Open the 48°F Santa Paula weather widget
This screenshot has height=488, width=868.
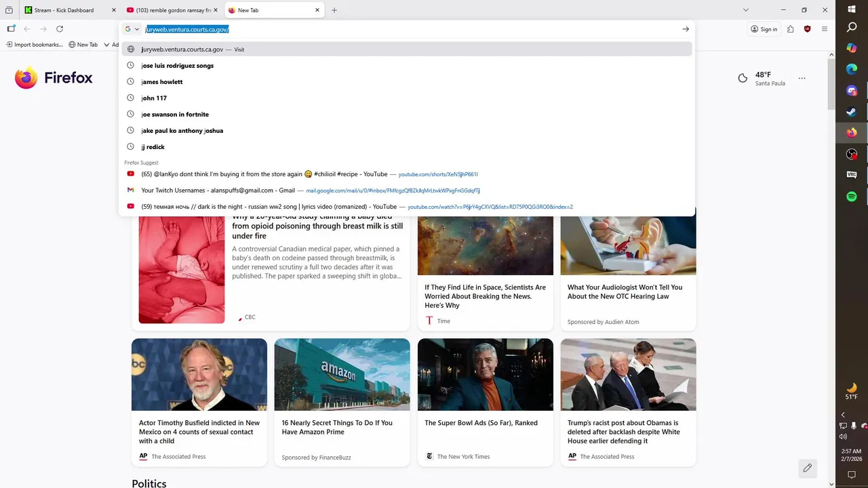(x=762, y=79)
